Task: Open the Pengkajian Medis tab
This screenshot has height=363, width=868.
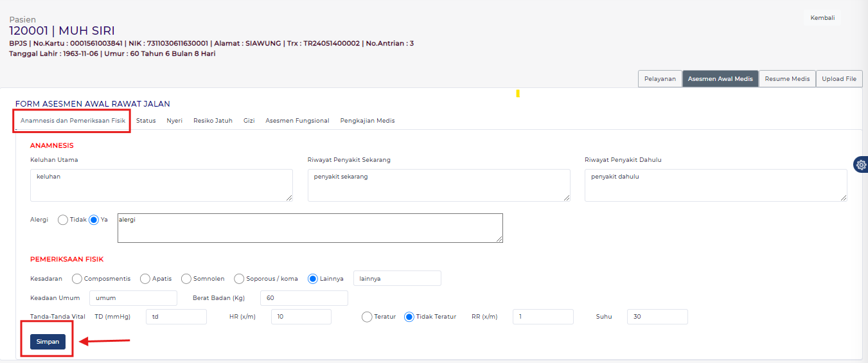Action: [x=367, y=121]
